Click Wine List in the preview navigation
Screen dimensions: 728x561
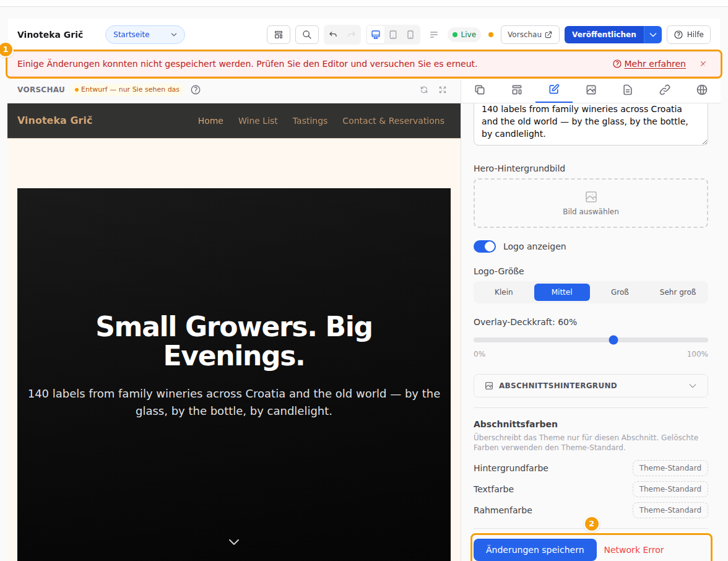click(258, 121)
